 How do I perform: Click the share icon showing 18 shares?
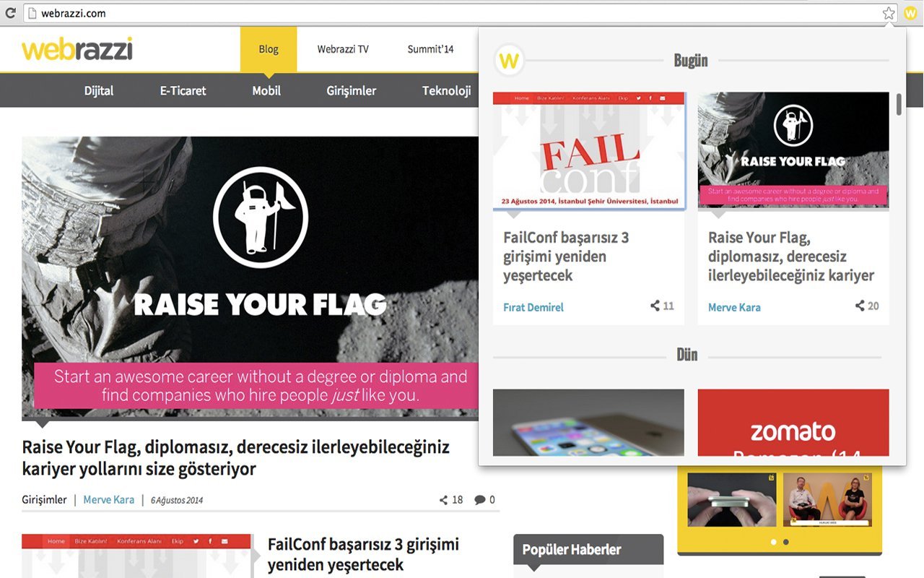[444, 500]
